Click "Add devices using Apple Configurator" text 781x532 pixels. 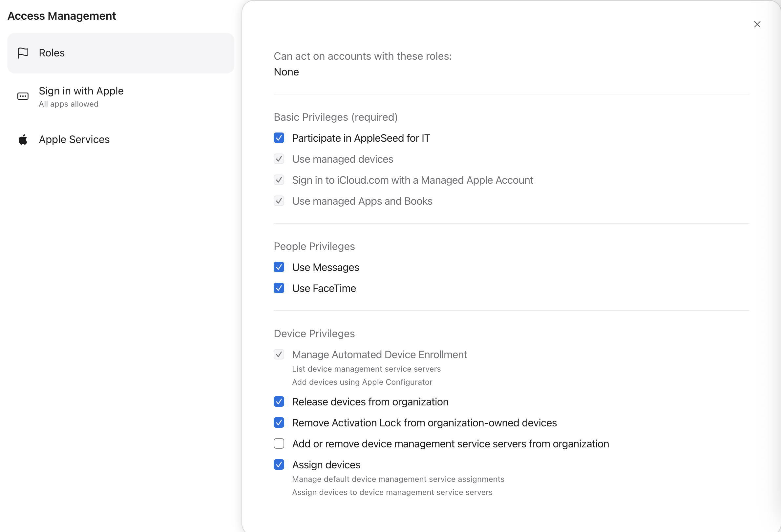[x=362, y=382]
